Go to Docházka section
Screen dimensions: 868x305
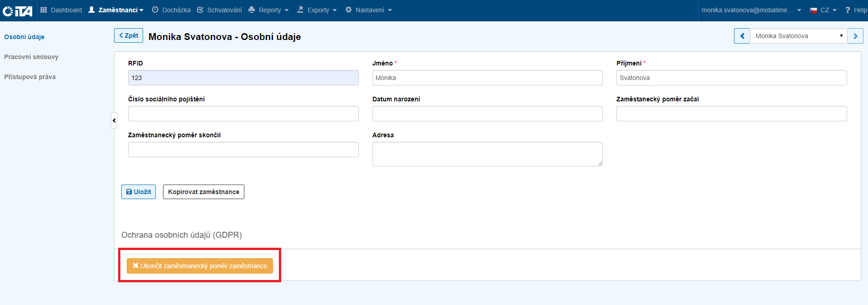[171, 10]
